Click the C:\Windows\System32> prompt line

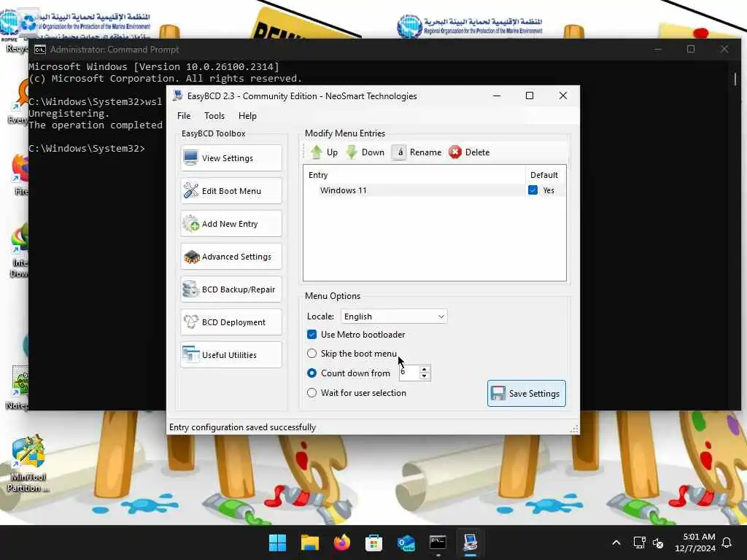click(x=87, y=148)
